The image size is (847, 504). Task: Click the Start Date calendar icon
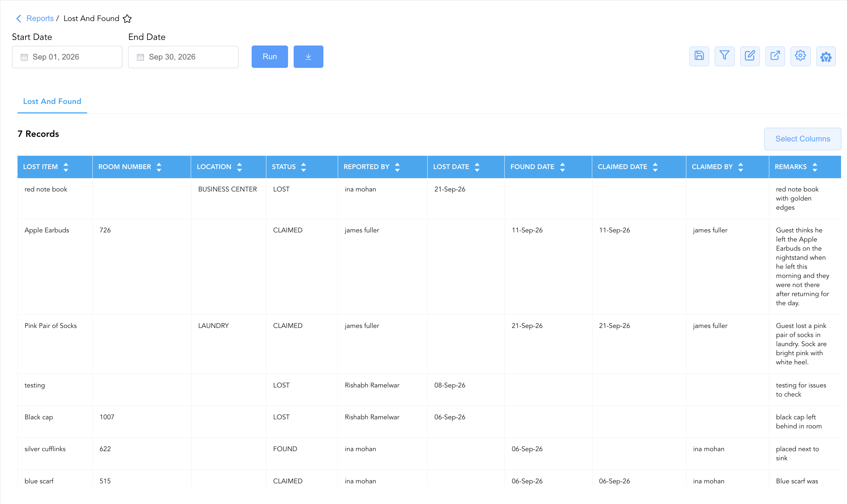(x=24, y=57)
